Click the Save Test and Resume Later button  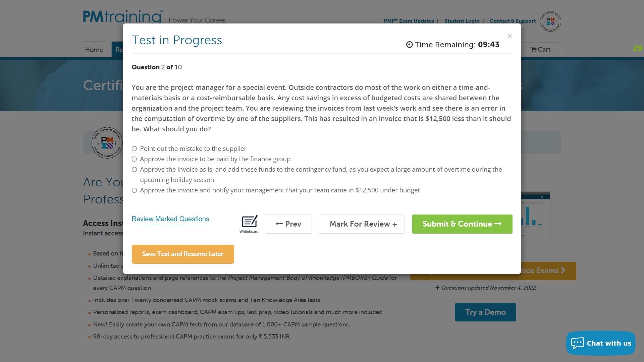(183, 254)
